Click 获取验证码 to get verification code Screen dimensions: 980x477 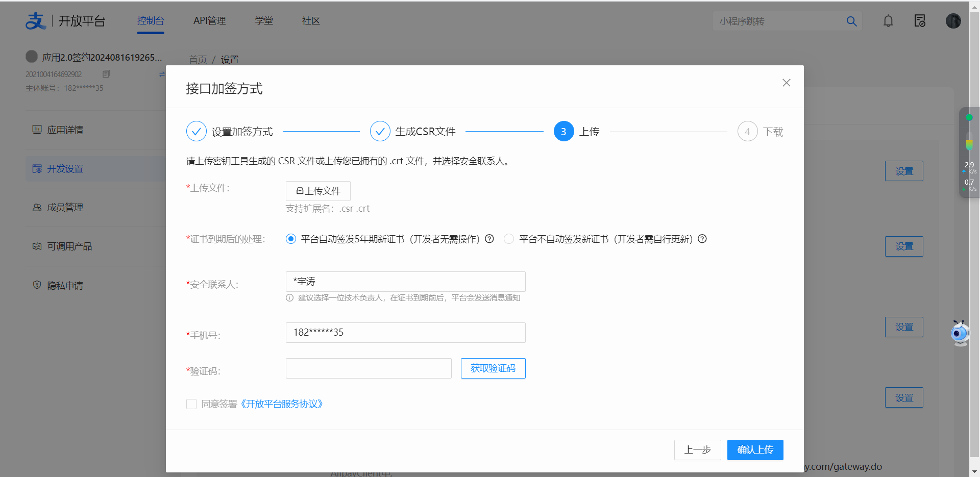493,368
